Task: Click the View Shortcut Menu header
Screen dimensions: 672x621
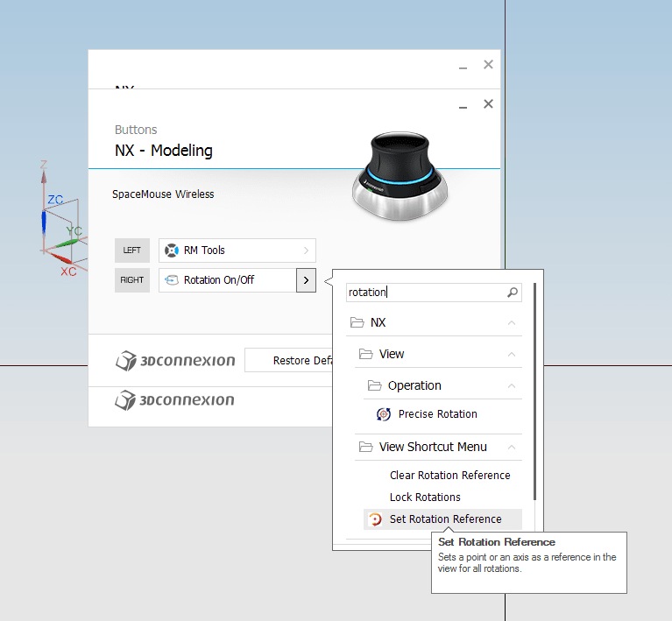Action: pyautogui.click(x=438, y=448)
